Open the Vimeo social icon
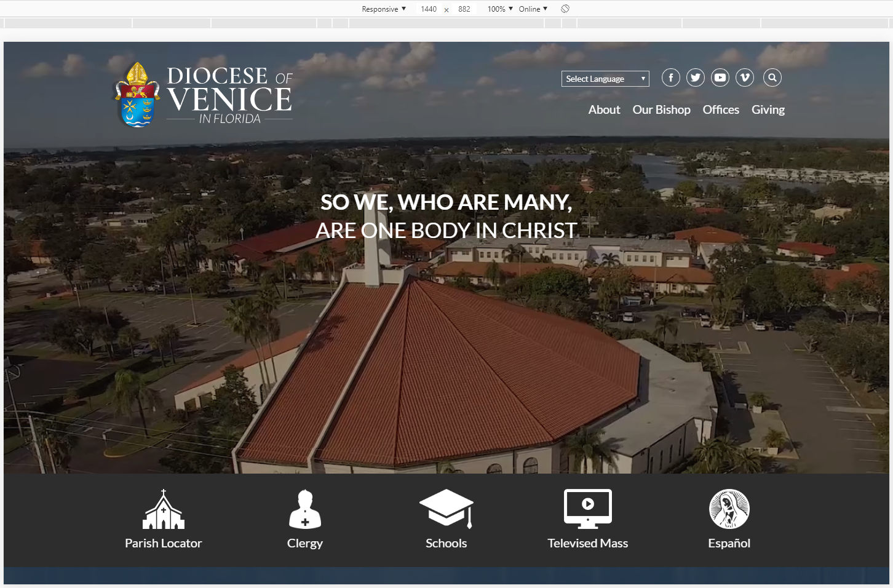 click(x=745, y=77)
